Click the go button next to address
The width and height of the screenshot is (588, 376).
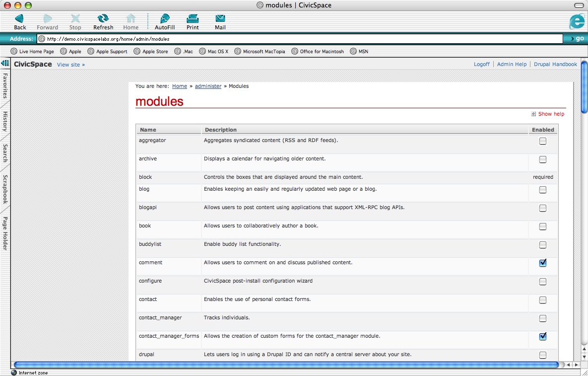pos(577,39)
